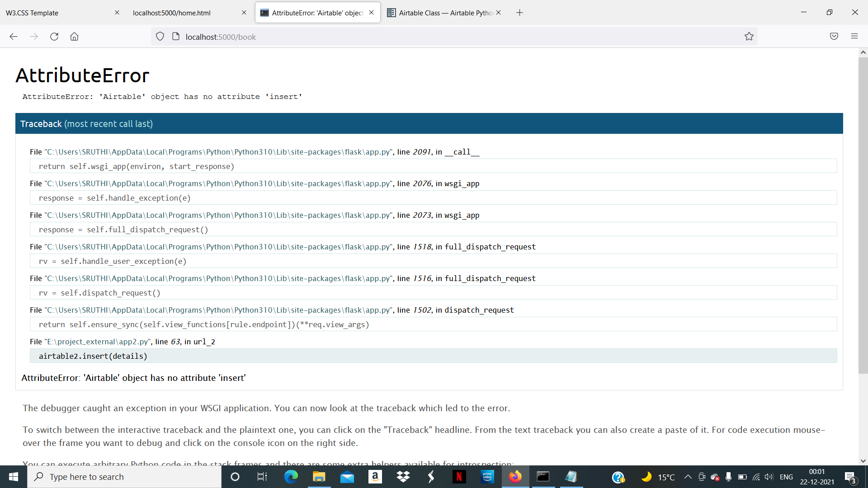
Task: Show tracking protection shield info
Action: coord(160,37)
